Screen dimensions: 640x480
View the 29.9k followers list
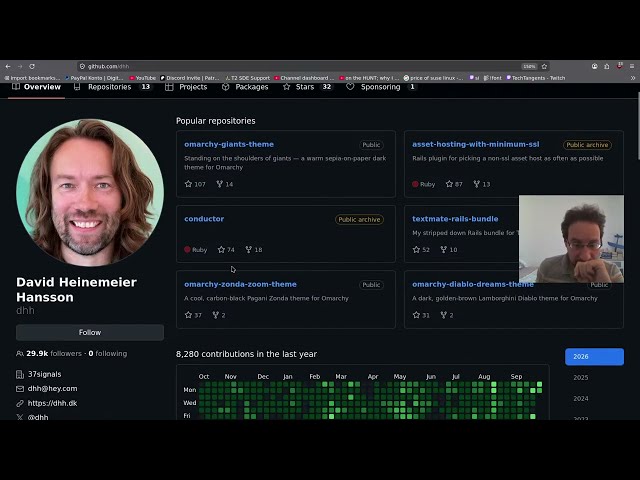tap(54, 353)
